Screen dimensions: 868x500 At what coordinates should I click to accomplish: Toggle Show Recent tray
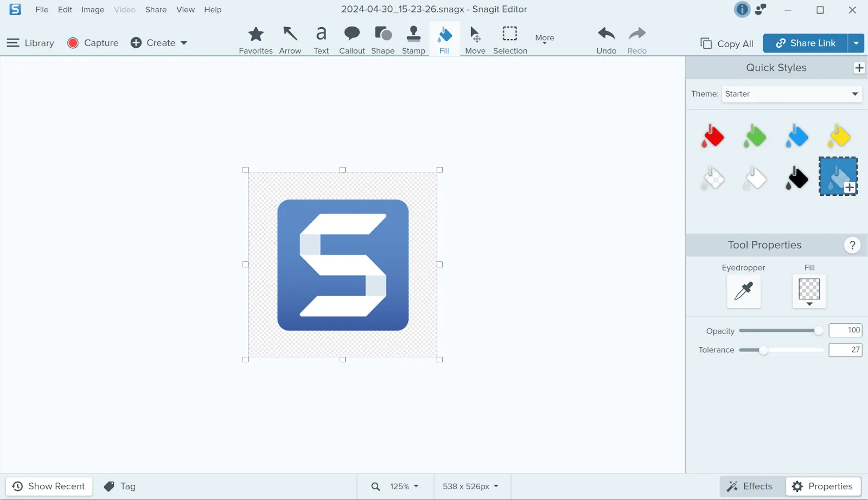pos(49,486)
